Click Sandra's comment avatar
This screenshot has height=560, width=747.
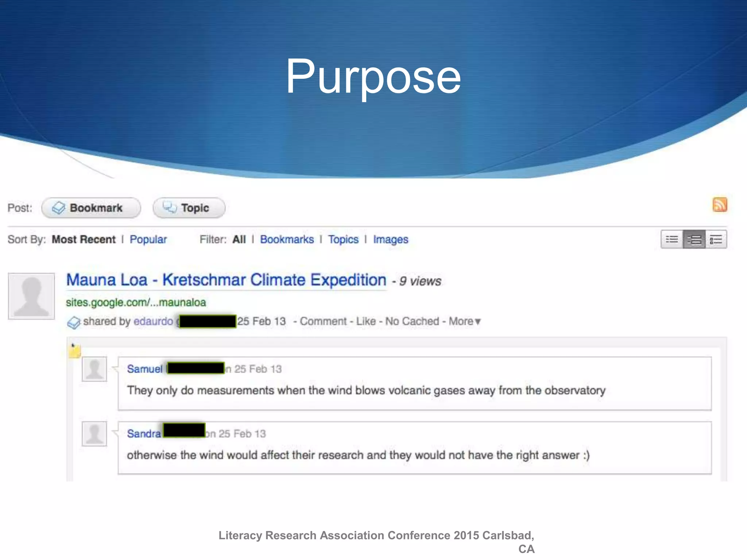(x=94, y=434)
